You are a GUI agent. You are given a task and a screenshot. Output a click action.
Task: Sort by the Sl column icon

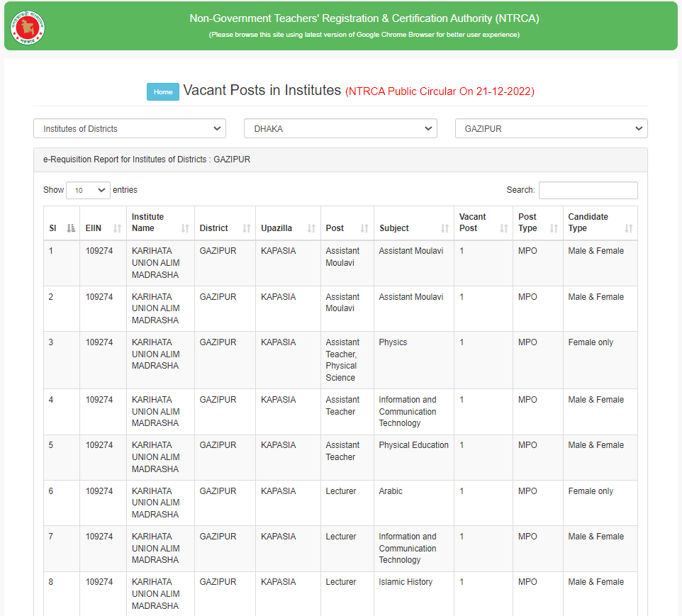click(x=71, y=228)
